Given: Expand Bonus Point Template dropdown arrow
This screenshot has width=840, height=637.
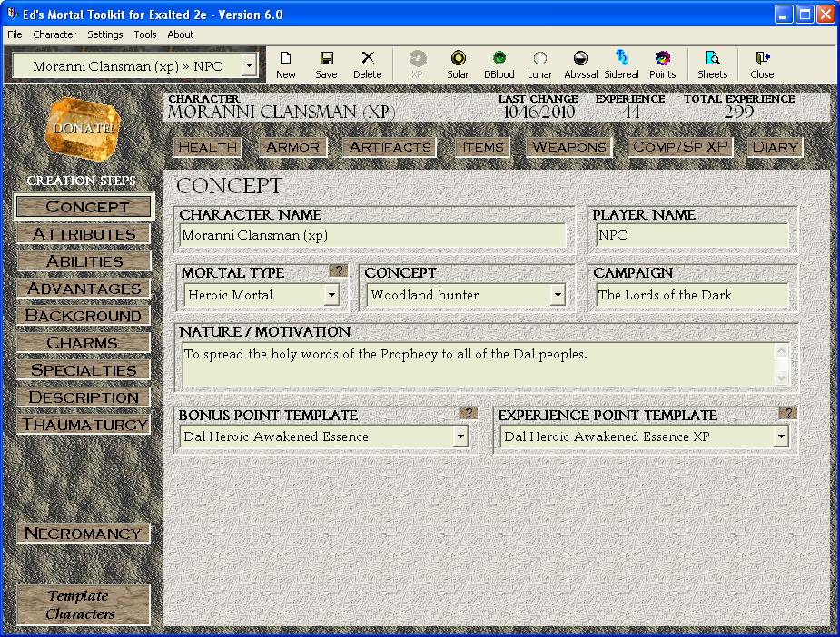Looking at the screenshot, I should [x=460, y=436].
